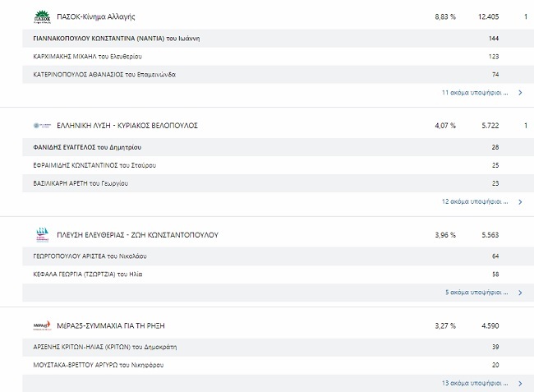The height and width of the screenshot is (392, 534).
Task: Click the chevron next to 11 ακόμα υποψήφιοι
Action: (520, 93)
